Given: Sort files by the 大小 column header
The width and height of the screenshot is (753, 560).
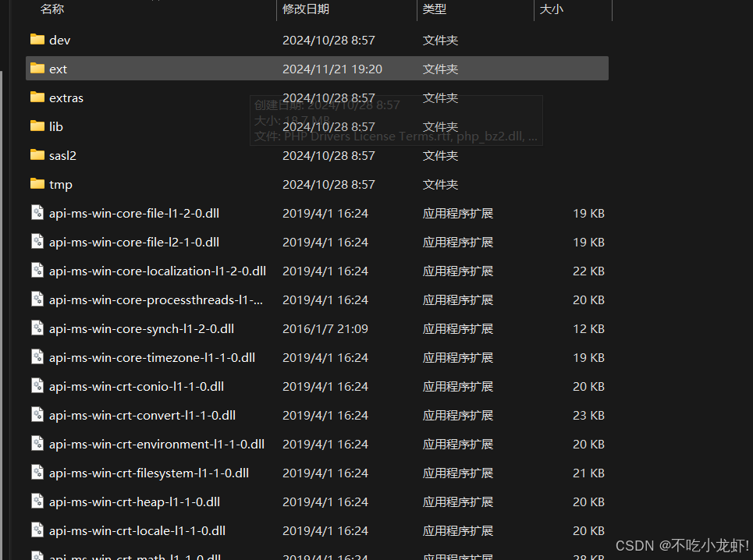Looking at the screenshot, I should tap(551, 9).
